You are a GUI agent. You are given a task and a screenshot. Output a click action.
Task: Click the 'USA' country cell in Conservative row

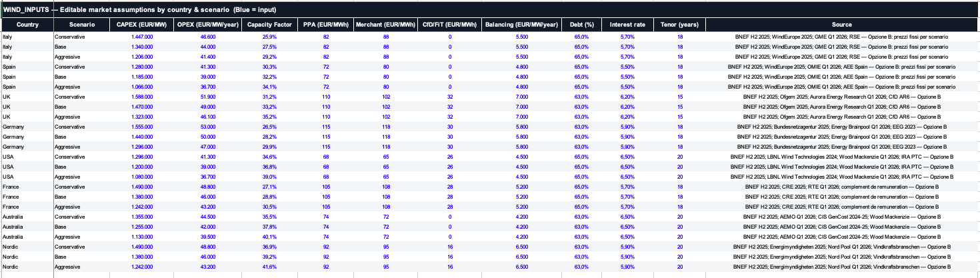(x=27, y=157)
